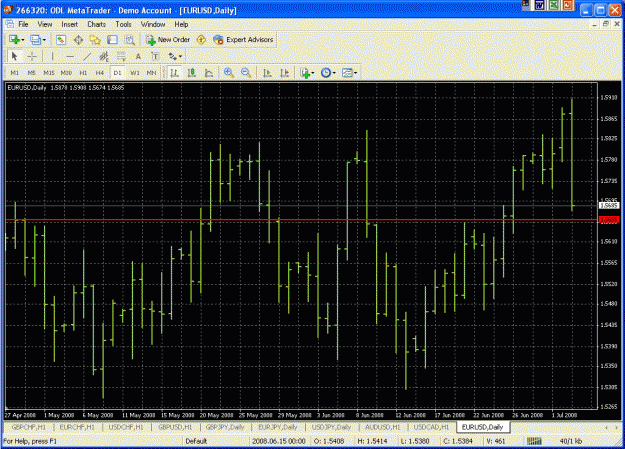This screenshot has height=449, width=625.
Task: Switch to candlestick chart display
Action: click(x=191, y=73)
